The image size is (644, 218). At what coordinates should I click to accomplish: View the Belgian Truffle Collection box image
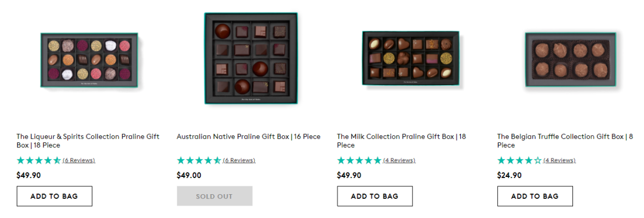coord(571,60)
